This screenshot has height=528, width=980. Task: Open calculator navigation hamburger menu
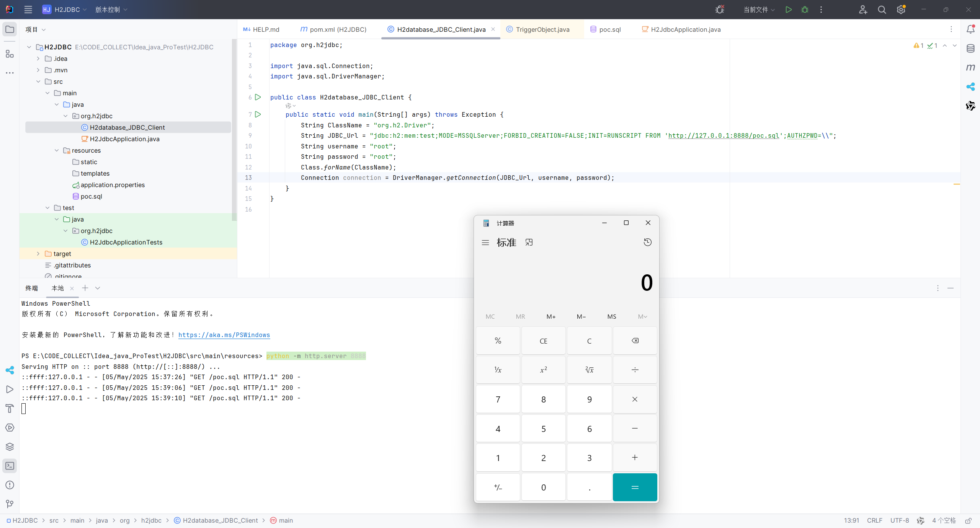point(485,243)
